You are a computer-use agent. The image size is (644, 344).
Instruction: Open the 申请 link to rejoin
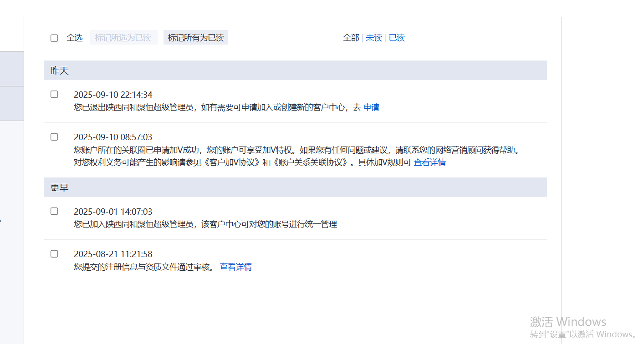[x=371, y=107]
